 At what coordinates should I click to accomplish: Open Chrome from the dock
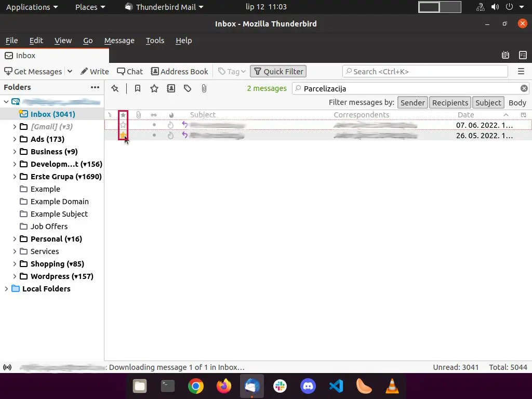pos(196,387)
